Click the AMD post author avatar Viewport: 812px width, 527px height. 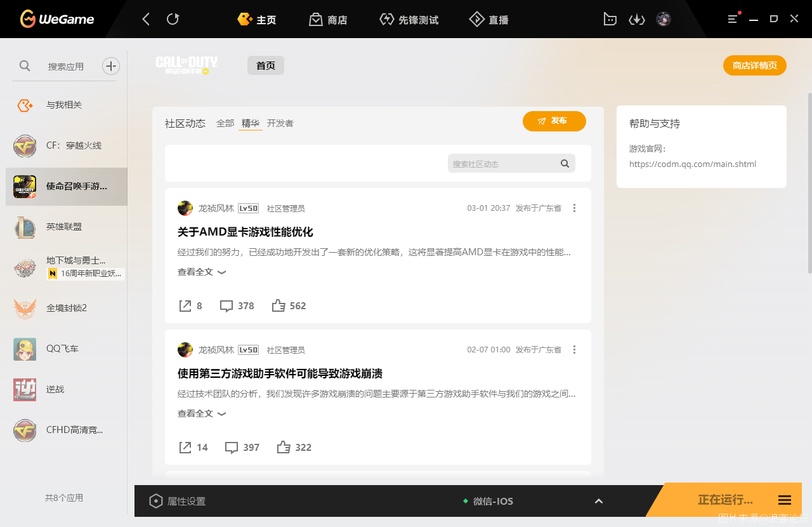pos(185,208)
